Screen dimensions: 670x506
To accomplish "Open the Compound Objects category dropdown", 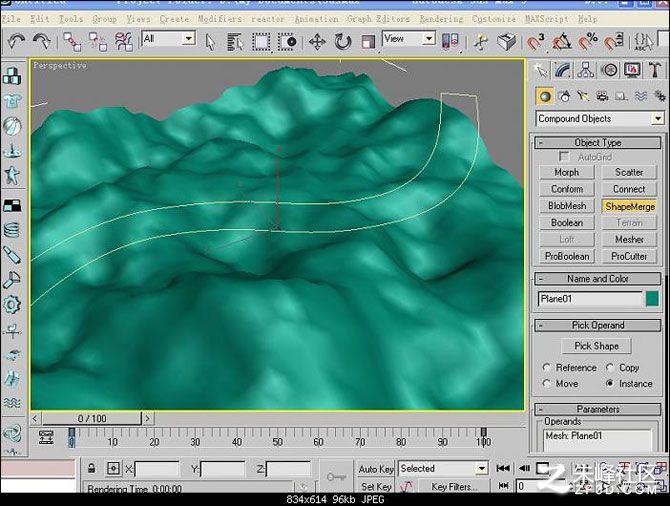I will click(600, 118).
